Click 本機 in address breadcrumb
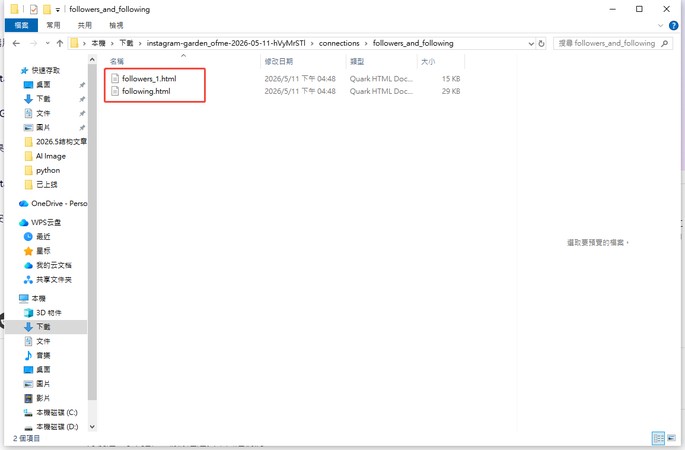This screenshot has width=685, height=450. tap(98, 43)
